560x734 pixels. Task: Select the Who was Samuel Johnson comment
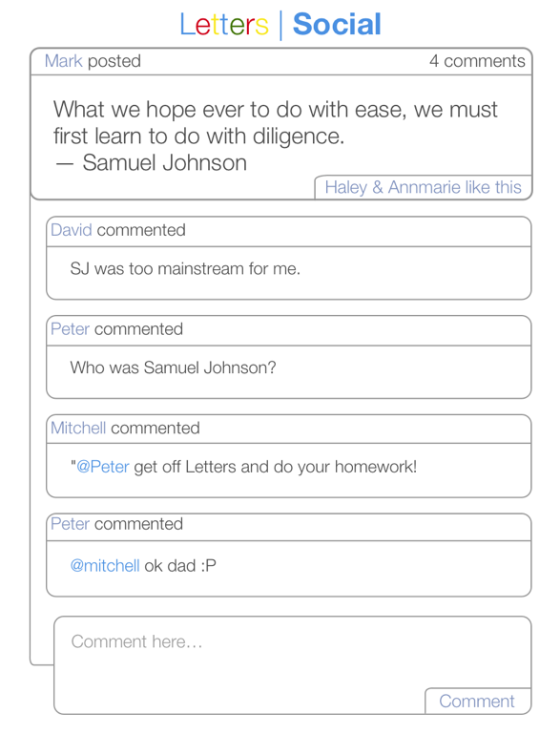click(173, 367)
